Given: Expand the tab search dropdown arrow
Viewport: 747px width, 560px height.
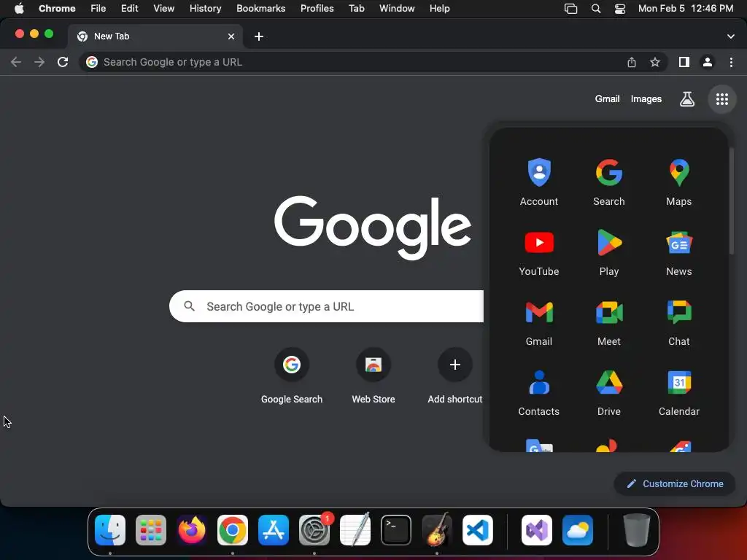Looking at the screenshot, I should 731,36.
